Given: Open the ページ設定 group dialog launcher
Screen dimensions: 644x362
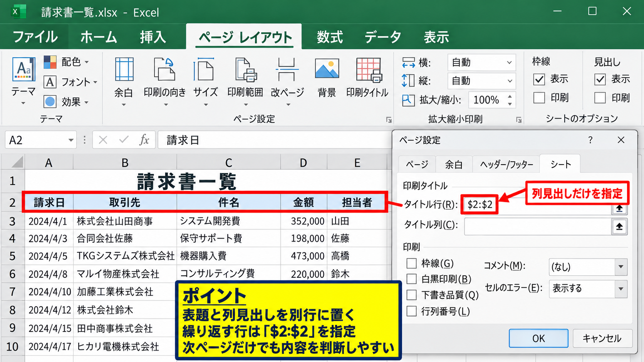Looking at the screenshot, I should point(389,120).
